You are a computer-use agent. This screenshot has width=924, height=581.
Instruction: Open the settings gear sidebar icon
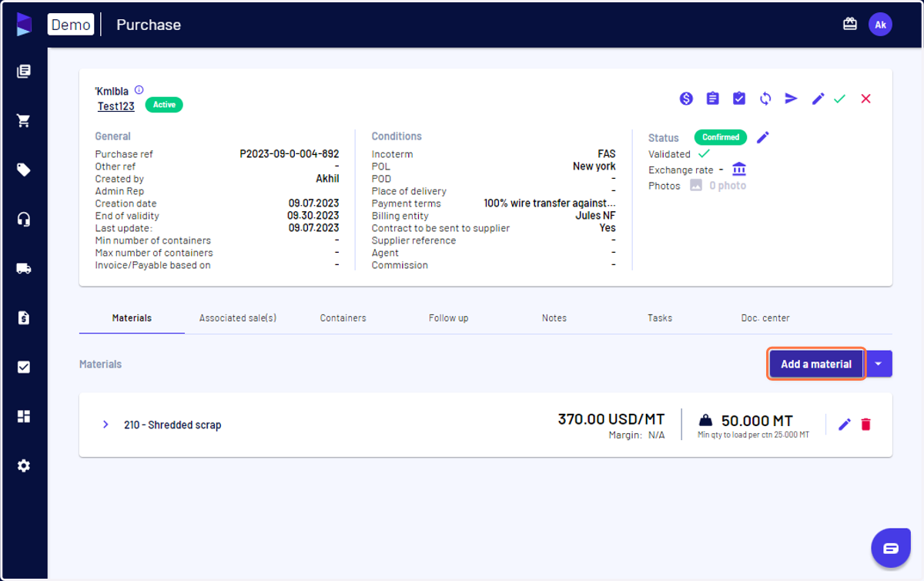[24, 466]
